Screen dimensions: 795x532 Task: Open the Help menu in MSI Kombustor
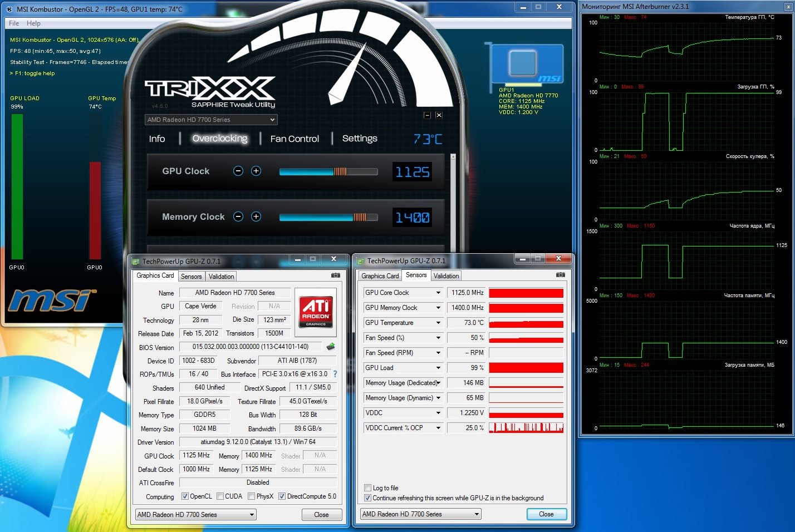click(33, 23)
